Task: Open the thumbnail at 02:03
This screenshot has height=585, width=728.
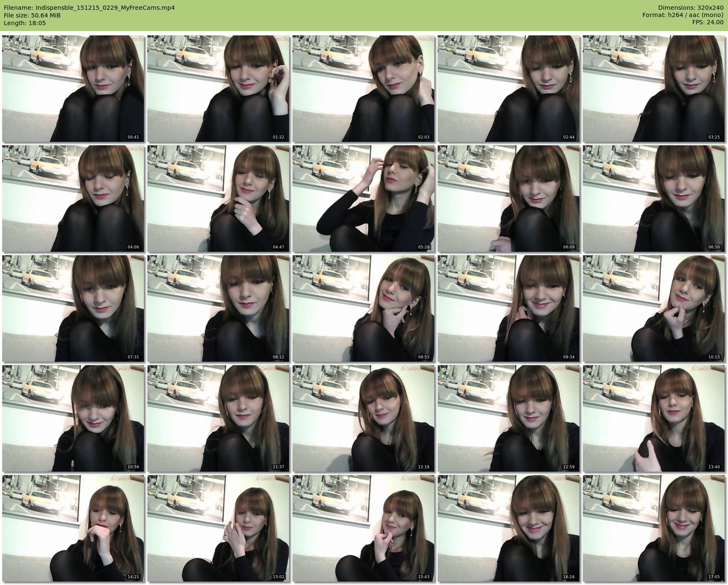Action: (363, 89)
